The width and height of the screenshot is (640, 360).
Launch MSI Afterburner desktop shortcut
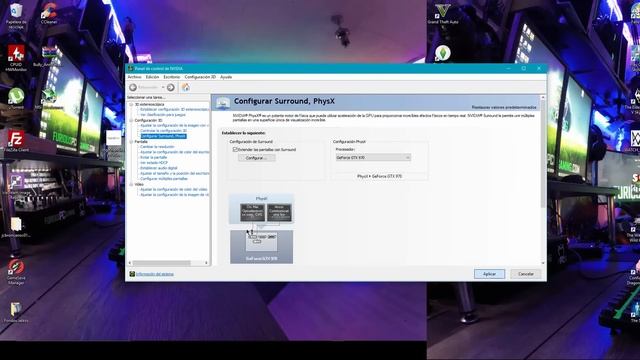click(49, 96)
